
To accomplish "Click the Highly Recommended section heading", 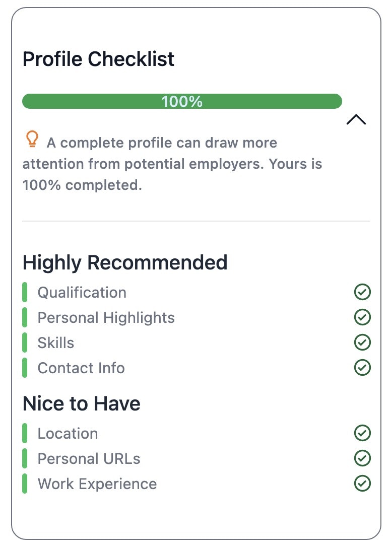I will pyautogui.click(x=125, y=263).
